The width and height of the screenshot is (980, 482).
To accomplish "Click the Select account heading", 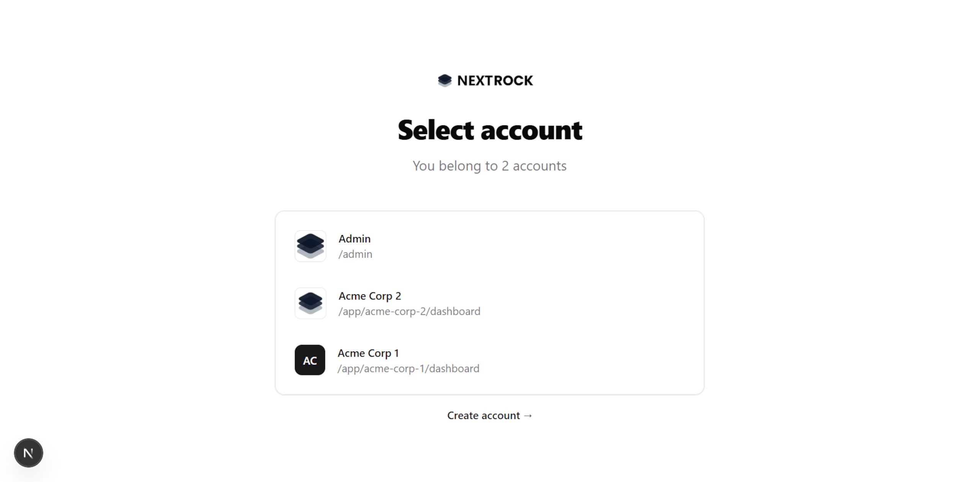I will pyautogui.click(x=490, y=130).
